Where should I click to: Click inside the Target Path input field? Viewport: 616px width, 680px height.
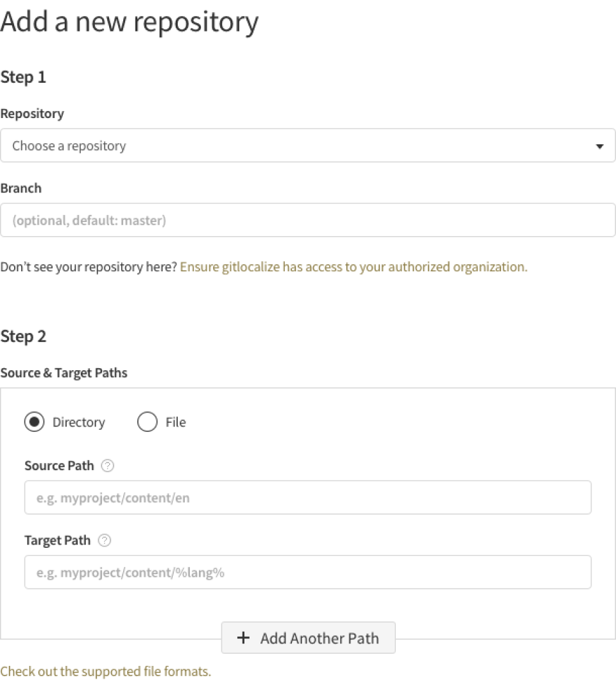pos(308,572)
